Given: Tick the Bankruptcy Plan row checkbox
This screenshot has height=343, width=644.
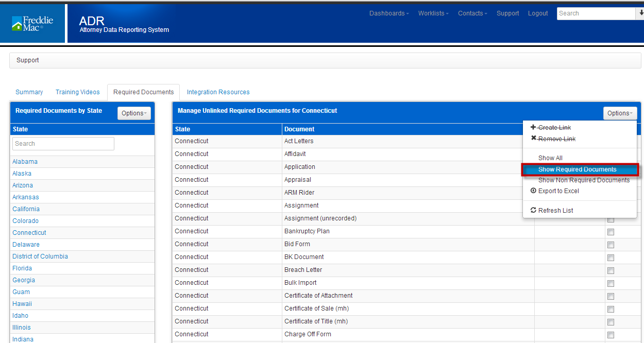Looking at the screenshot, I should [x=611, y=232].
